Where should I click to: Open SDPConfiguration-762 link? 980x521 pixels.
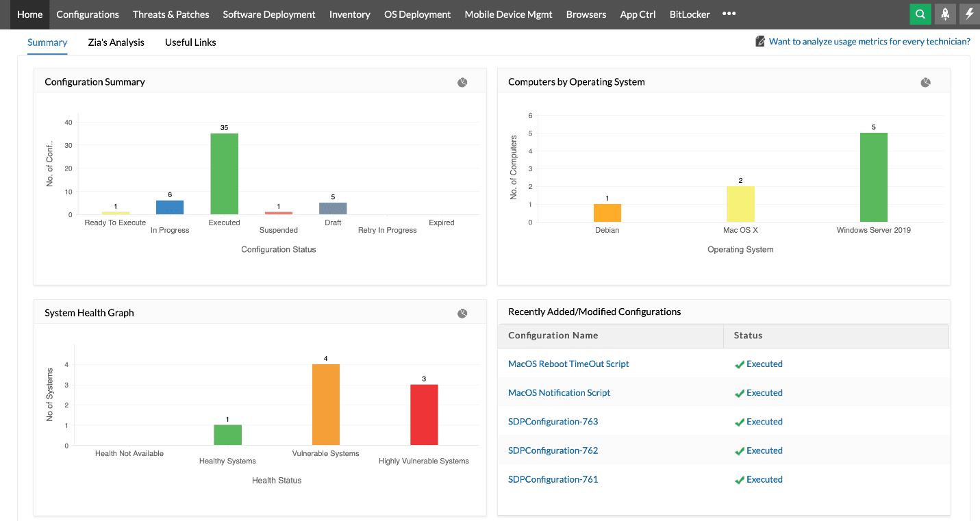[x=553, y=450]
